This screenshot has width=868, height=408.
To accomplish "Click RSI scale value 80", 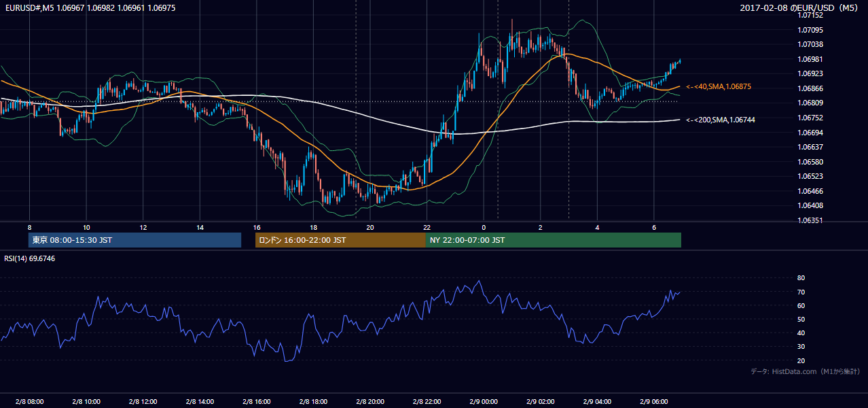I will (801, 278).
